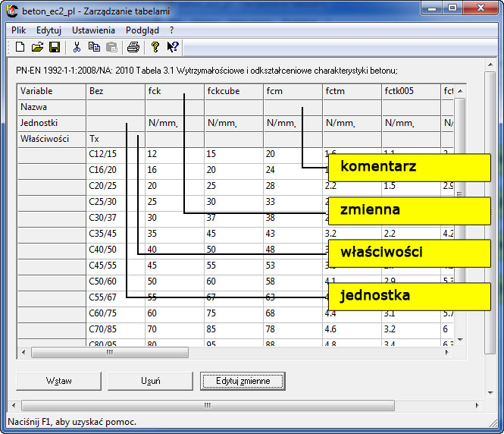
Task: Open the Ustawienia menu
Action: pyautogui.click(x=93, y=30)
